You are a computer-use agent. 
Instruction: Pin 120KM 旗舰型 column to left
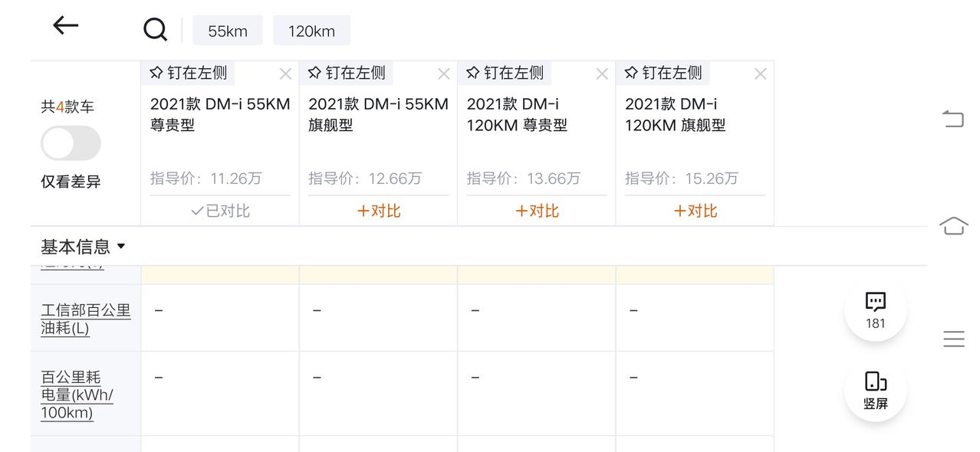tap(663, 73)
